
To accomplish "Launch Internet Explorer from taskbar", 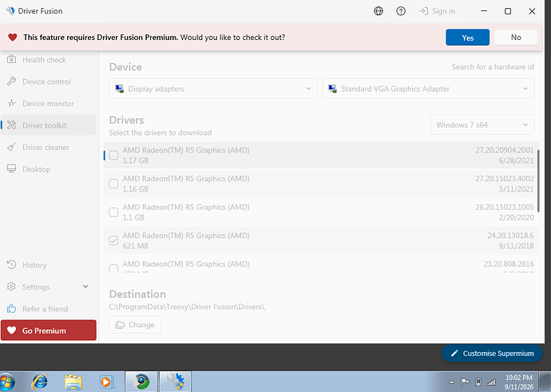I will coord(40,382).
